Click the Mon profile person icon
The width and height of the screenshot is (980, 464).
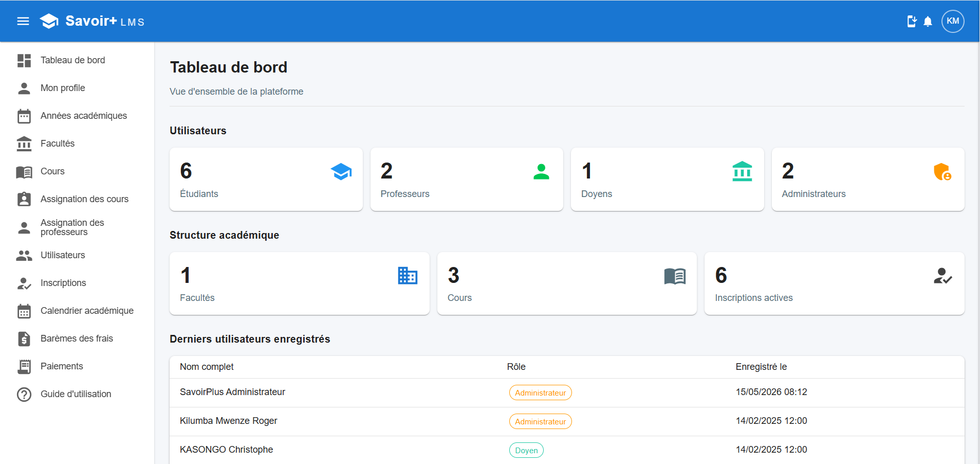pyautogui.click(x=24, y=88)
